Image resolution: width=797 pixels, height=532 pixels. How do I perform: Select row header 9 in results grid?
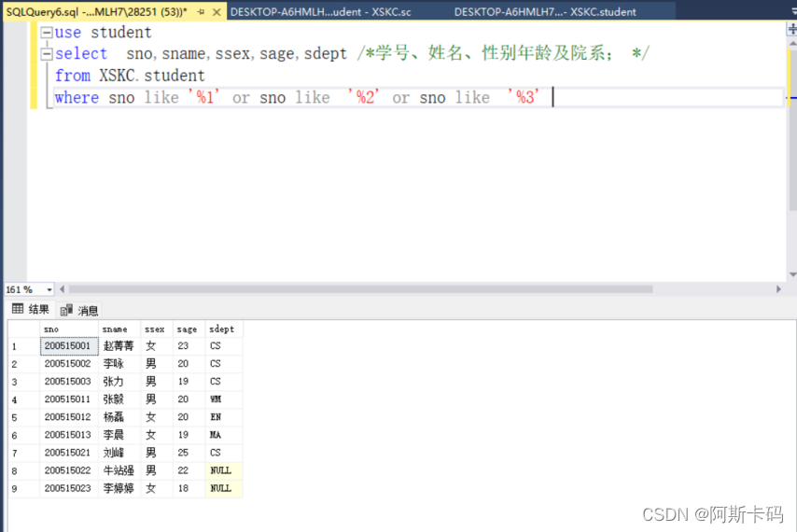pos(24,489)
